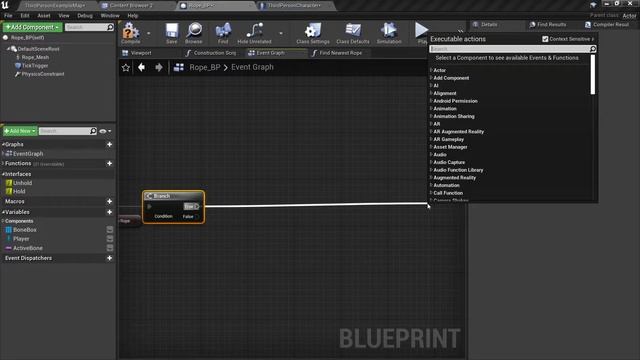This screenshot has width=640, height=360.
Task: Open Hide Unrelated options dropdown arrow
Action: pyautogui.click(x=281, y=33)
